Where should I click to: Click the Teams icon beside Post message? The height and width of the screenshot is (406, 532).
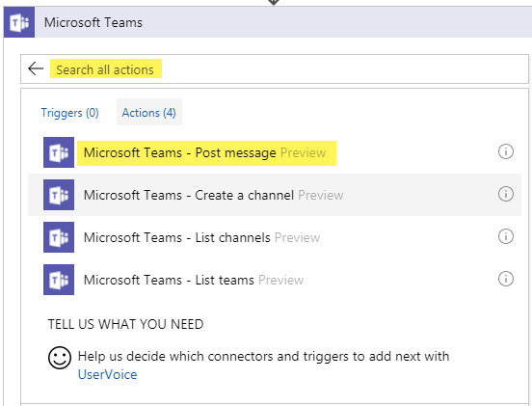pyautogui.click(x=59, y=152)
